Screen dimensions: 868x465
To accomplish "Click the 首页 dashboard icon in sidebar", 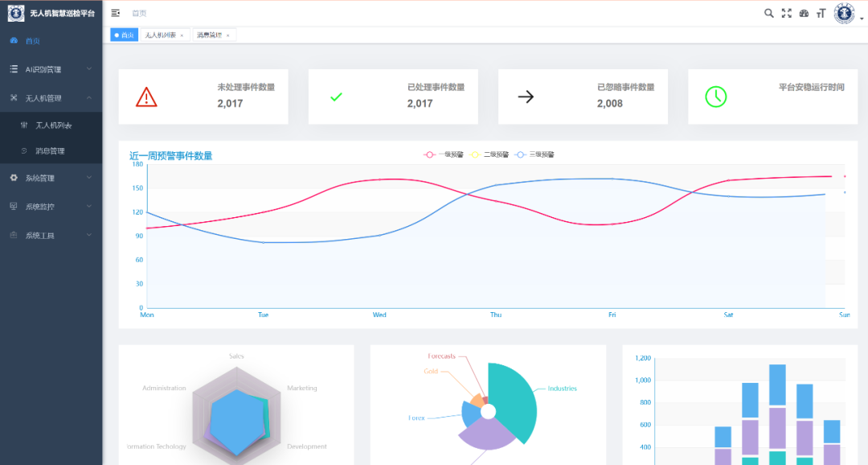I will 14,40.
